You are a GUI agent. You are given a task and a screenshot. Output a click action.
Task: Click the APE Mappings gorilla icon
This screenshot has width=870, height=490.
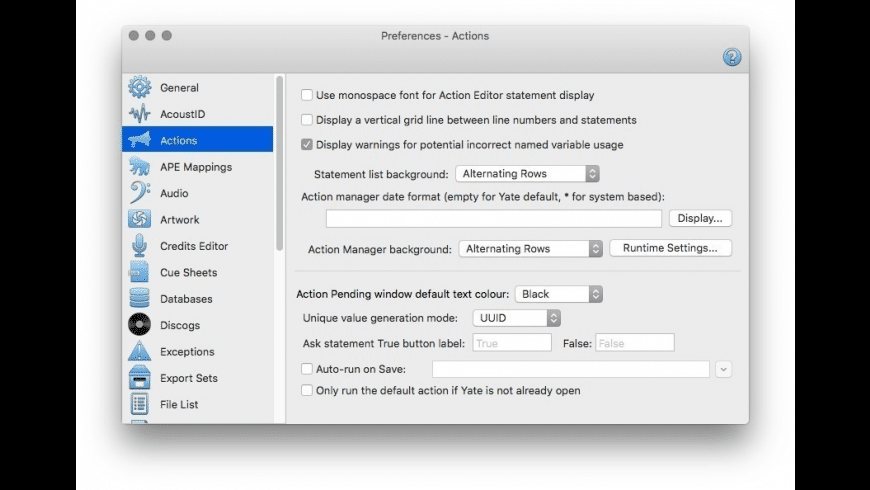(139, 166)
